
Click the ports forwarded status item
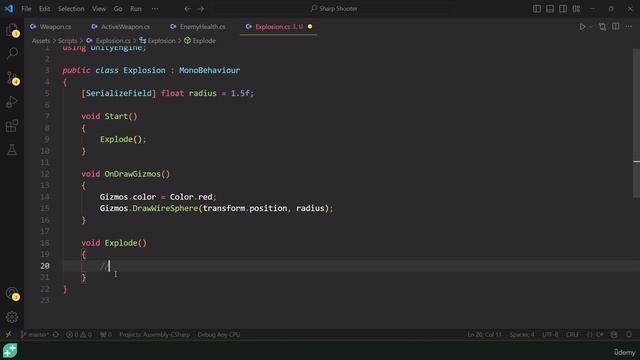106,334
